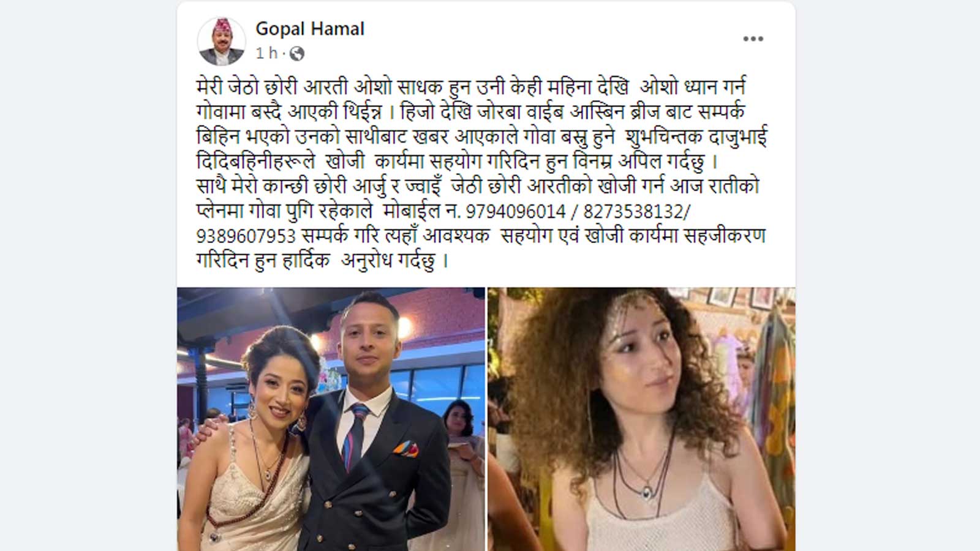Viewport: 980px width, 551px height.
Task: Click the globe public privacy icon
Action: click(x=297, y=54)
